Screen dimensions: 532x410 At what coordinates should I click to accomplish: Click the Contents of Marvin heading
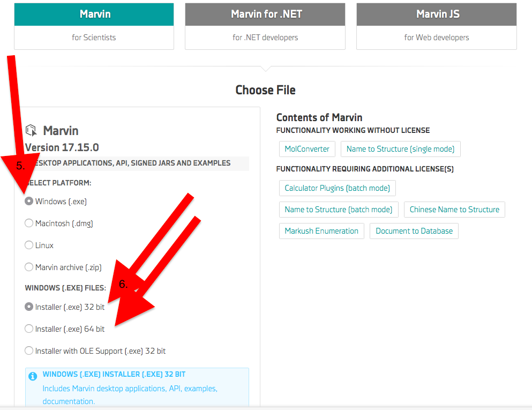tap(319, 117)
